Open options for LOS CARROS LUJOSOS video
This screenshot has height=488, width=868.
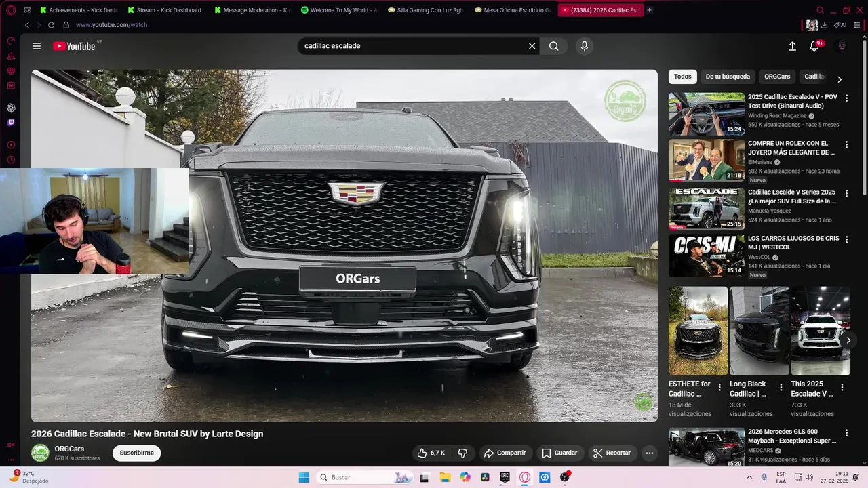846,239
